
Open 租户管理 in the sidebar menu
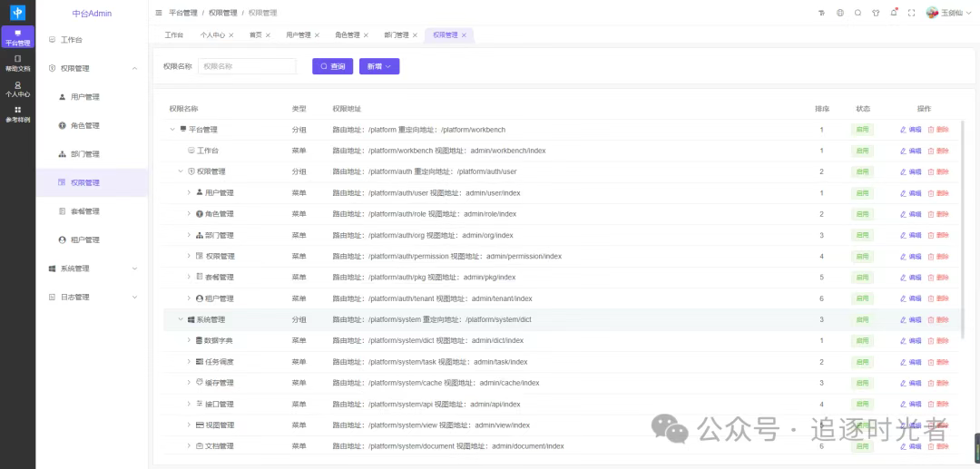point(92,239)
